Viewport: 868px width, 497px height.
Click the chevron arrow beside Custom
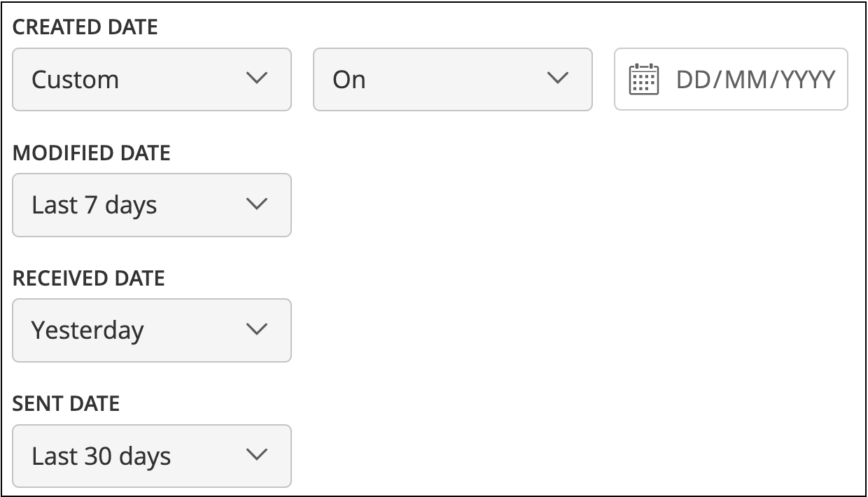(x=258, y=78)
